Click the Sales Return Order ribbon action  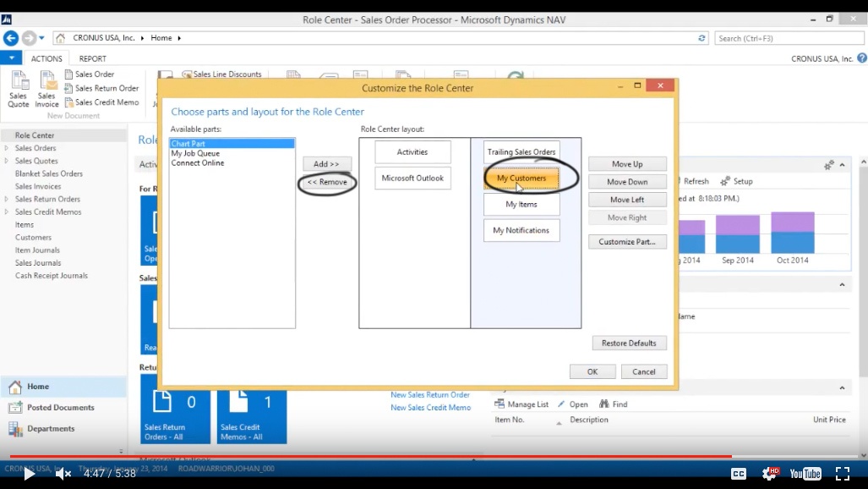click(101, 88)
